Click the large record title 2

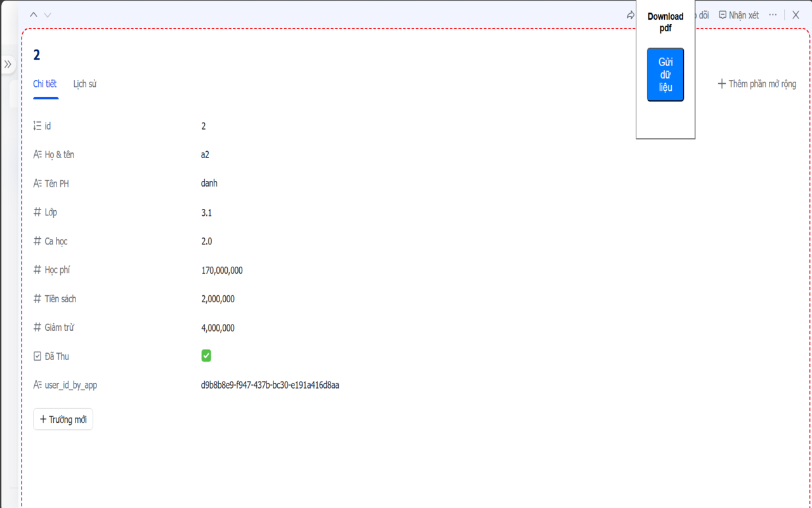coord(37,55)
